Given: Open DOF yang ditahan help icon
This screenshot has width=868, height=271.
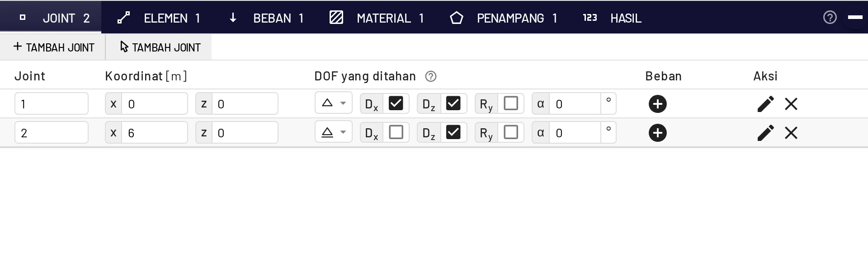Looking at the screenshot, I should [x=431, y=76].
